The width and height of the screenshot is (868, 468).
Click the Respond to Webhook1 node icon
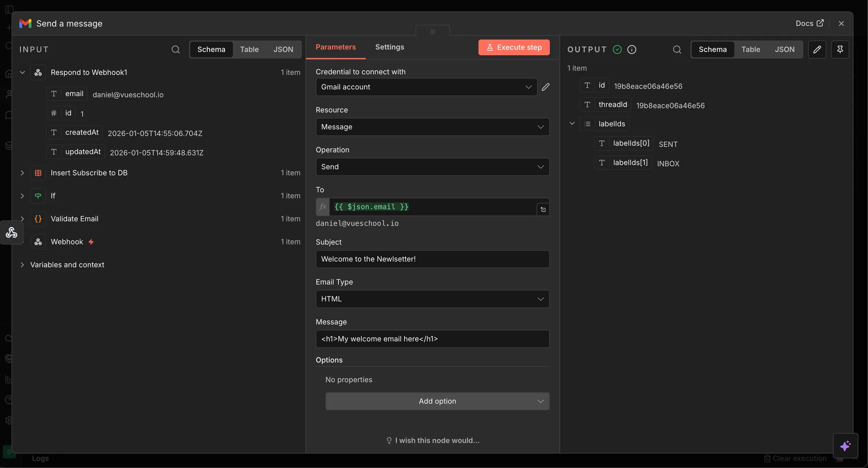tap(38, 73)
